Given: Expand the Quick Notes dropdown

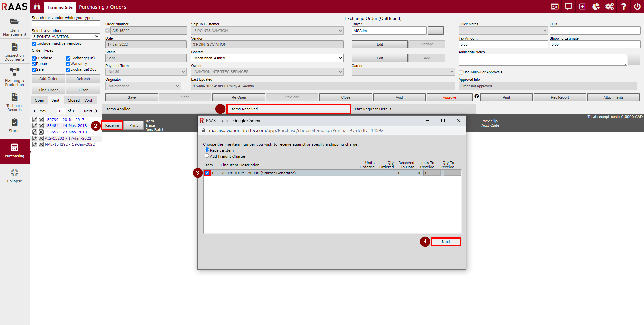Looking at the screenshot, I should click(x=503, y=31).
